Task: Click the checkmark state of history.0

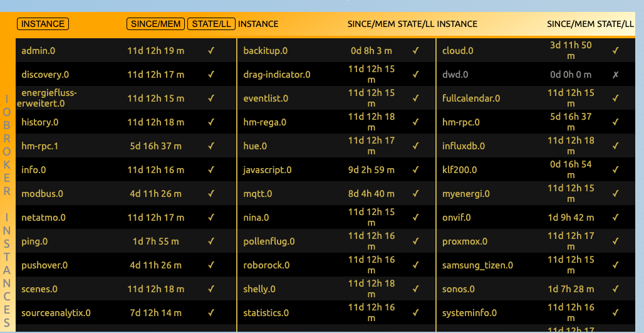Action: click(x=211, y=122)
